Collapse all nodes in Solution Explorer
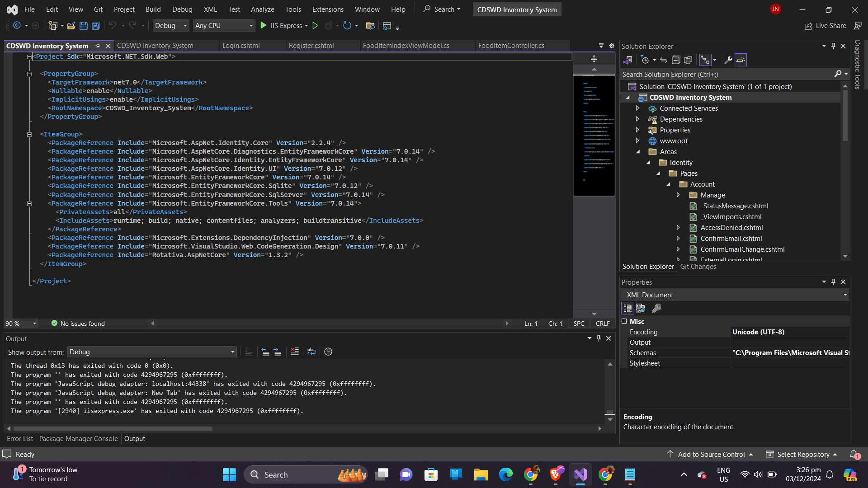This screenshot has height=488, width=868. click(676, 60)
